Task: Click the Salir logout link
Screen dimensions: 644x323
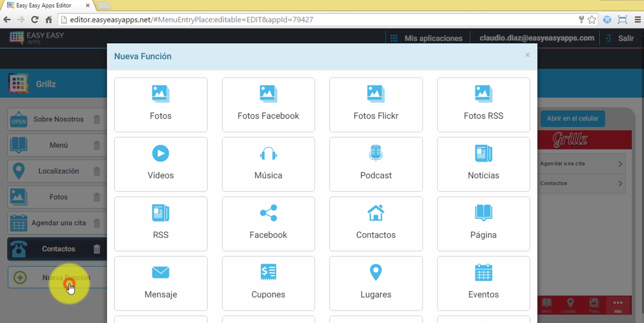Action: (x=625, y=38)
